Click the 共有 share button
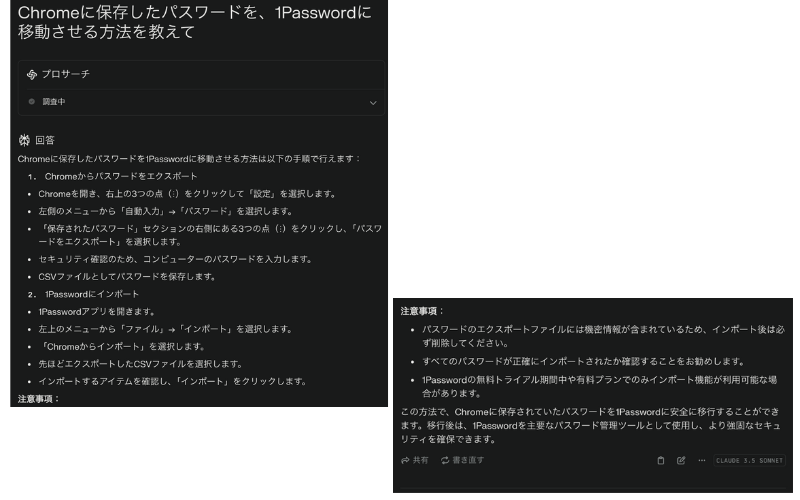 coord(414,460)
